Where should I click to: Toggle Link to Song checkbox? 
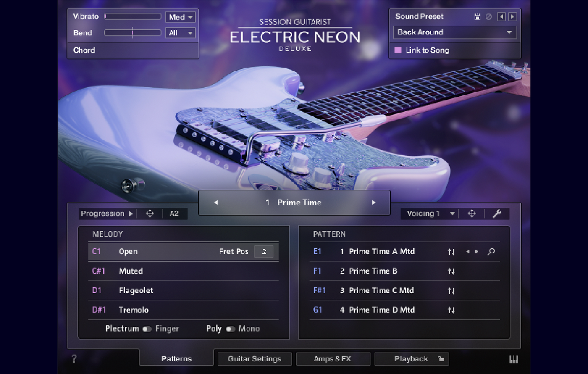(398, 50)
